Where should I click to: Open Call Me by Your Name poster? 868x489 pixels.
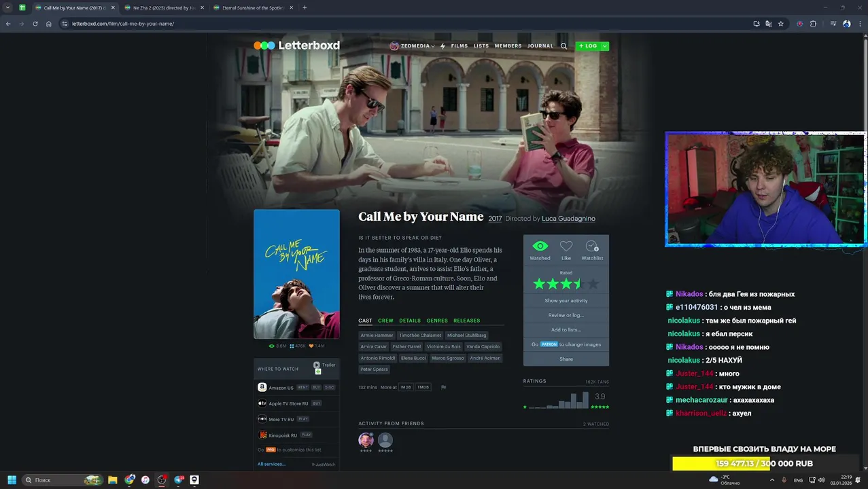pos(296,274)
